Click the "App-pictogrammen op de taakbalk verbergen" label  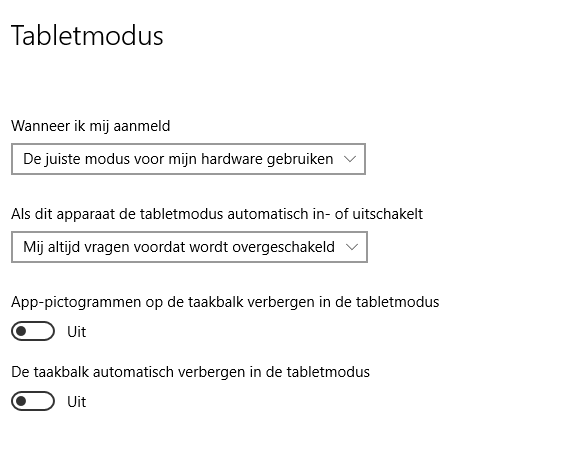[x=225, y=302]
